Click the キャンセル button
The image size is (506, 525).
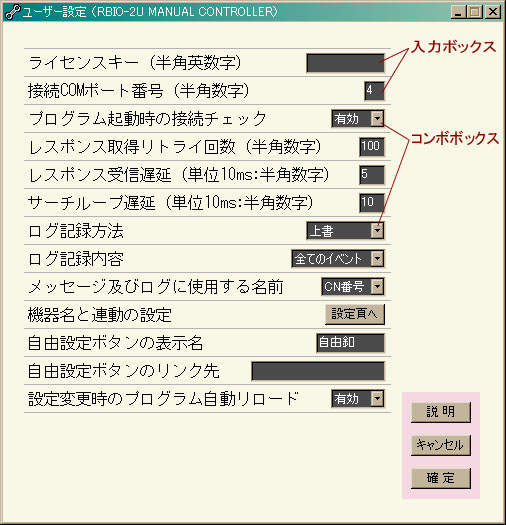(441, 445)
